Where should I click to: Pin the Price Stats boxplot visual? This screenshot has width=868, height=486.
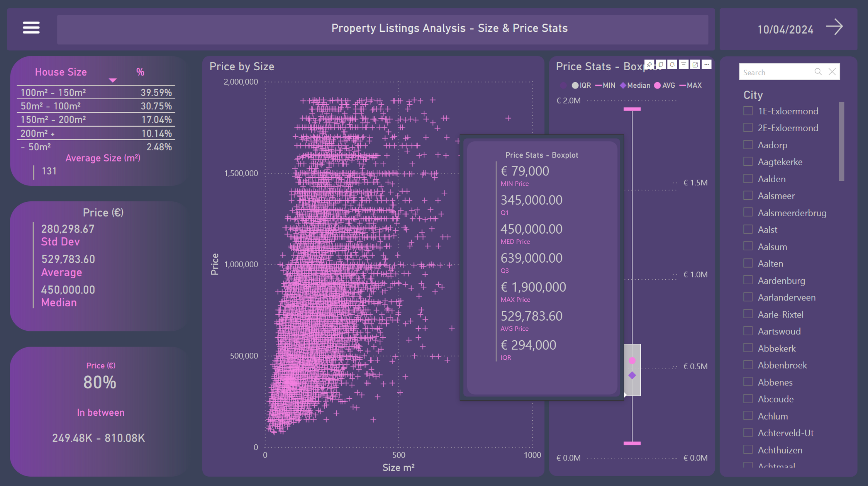(649, 65)
